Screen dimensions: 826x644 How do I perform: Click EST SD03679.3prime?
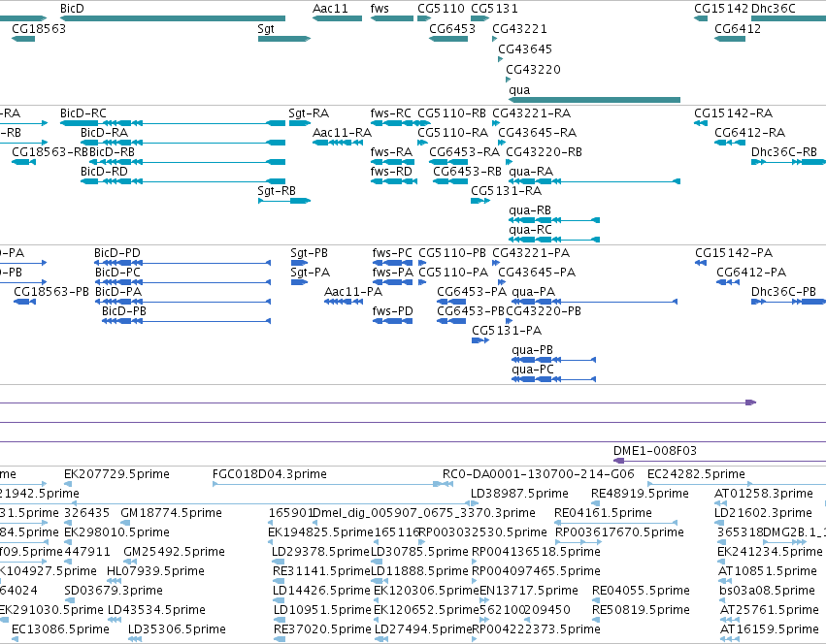pyautogui.click(x=69, y=600)
